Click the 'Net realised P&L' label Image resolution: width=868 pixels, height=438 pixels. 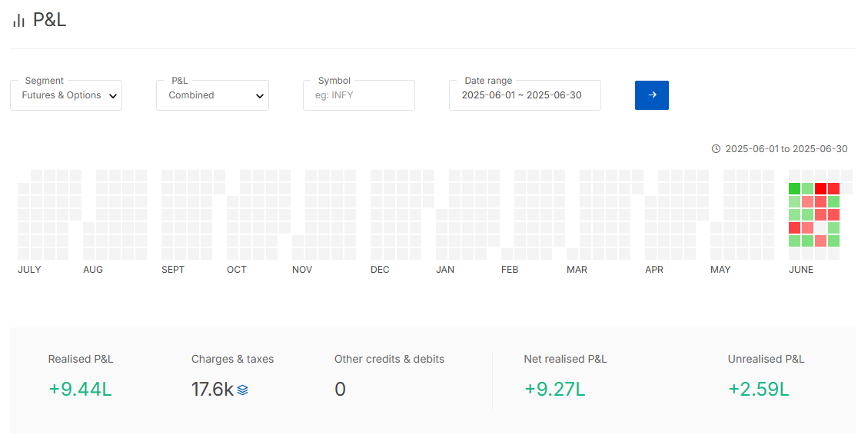click(565, 359)
